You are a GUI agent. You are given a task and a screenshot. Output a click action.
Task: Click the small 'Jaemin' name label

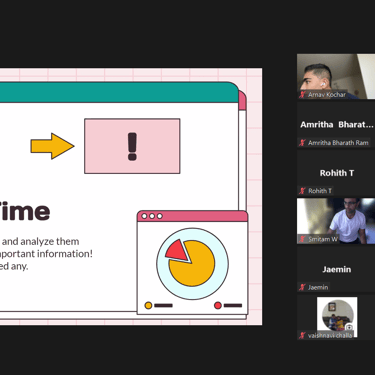[318, 287]
